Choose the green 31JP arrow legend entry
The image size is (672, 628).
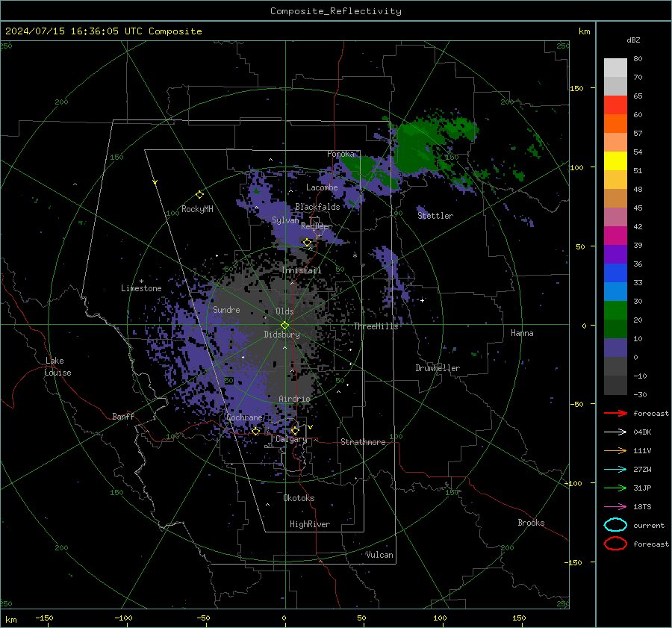pyautogui.click(x=615, y=488)
